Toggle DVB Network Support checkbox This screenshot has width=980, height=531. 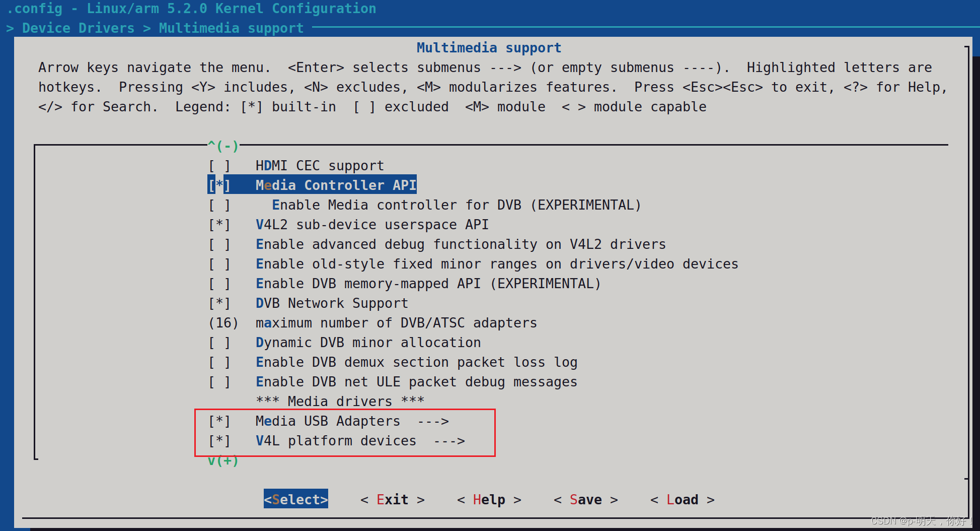tap(219, 303)
